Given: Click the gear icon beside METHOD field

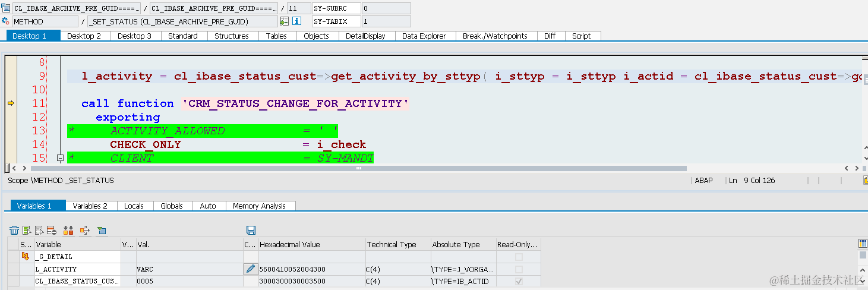Looking at the screenshot, I should pos(6,21).
